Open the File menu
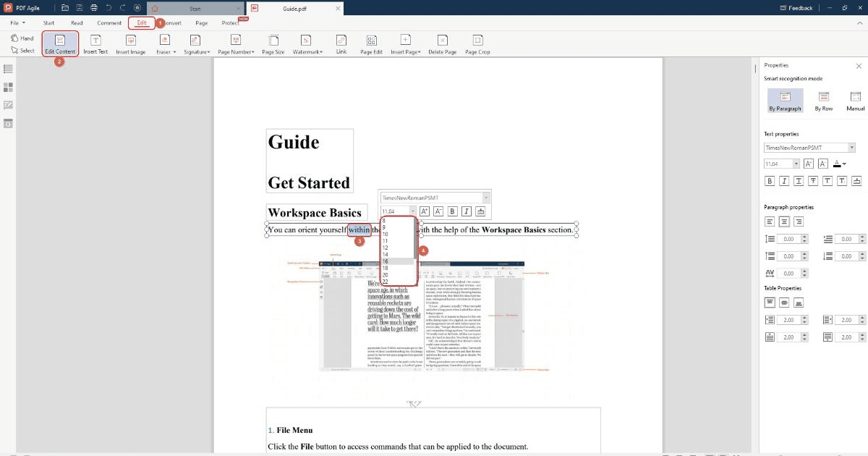Screen dimensions: 868x456 coord(18,23)
